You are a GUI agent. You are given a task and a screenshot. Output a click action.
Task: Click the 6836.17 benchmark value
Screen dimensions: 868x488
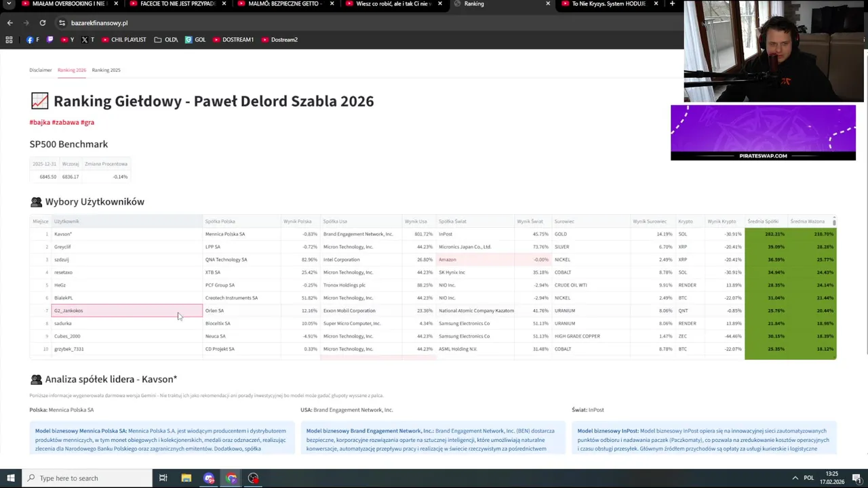click(x=71, y=177)
